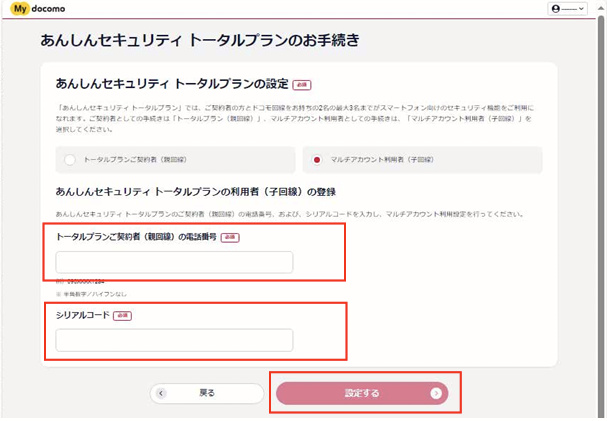Click the left chevron icon on 戻る
Image resolution: width=607 pixels, height=421 pixels.
click(163, 393)
